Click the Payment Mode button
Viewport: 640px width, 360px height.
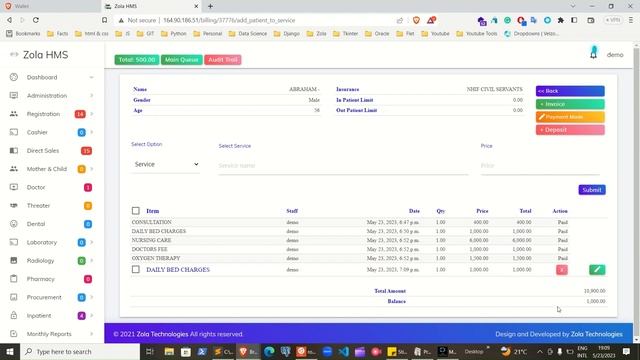click(x=570, y=117)
